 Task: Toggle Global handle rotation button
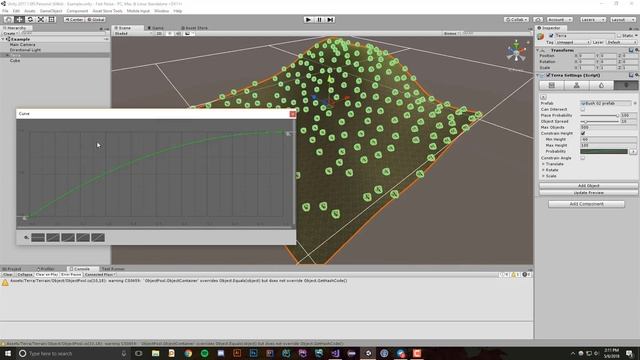(x=96, y=19)
